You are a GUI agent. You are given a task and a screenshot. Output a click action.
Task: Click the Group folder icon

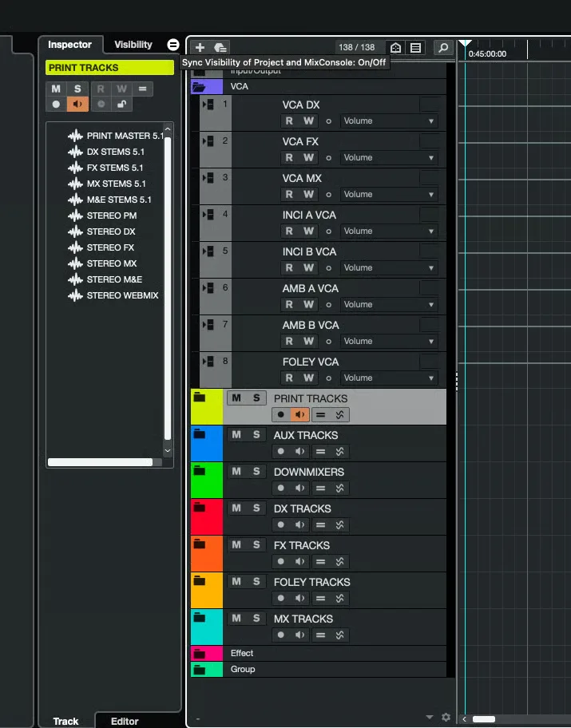[200, 670]
